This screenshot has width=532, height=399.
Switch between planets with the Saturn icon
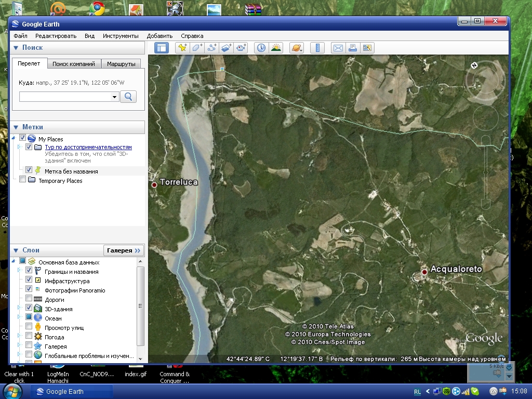click(x=296, y=48)
